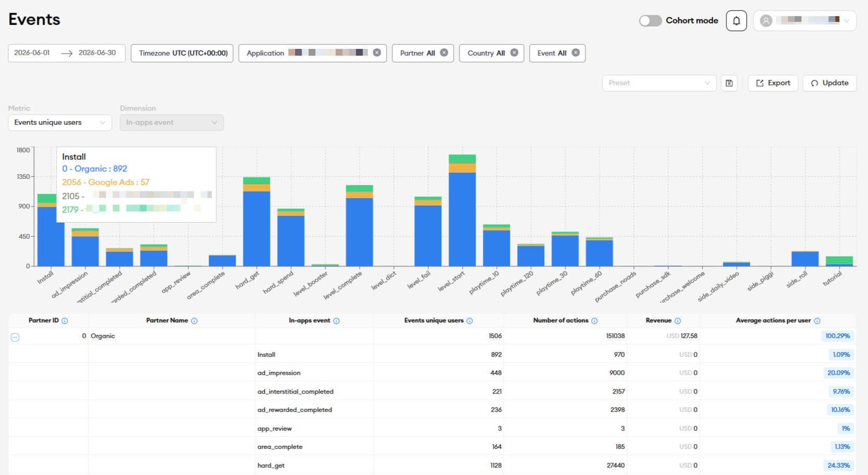
Task: Show Events unique users info icon
Action: click(x=469, y=321)
